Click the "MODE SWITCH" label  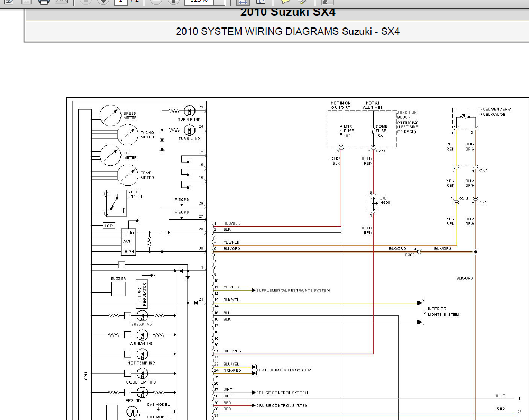click(x=136, y=194)
